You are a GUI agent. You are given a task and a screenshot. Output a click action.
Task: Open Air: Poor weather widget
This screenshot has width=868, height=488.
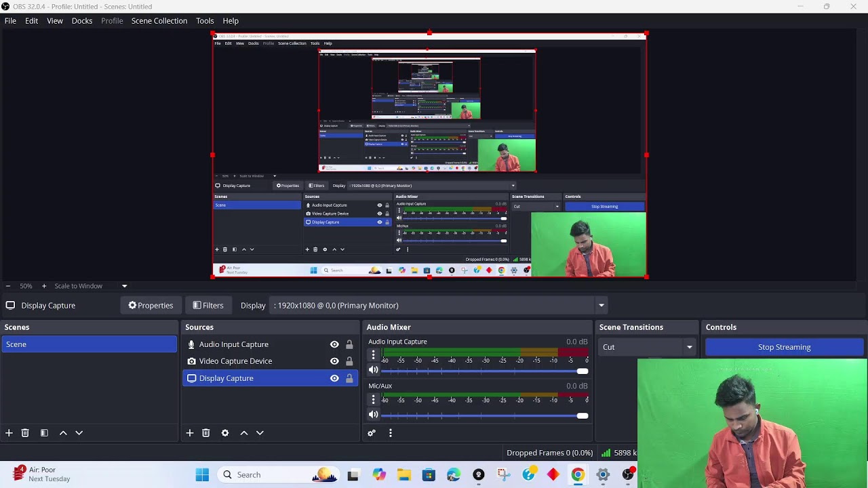coord(42,474)
